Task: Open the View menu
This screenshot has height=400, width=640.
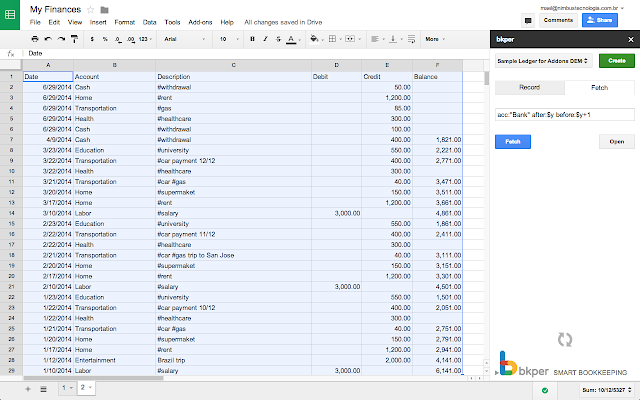Action: point(75,22)
